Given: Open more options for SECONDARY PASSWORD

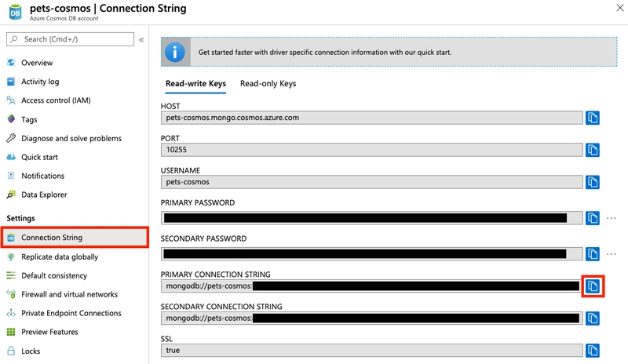Looking at the screenshot, I should 612,254.
